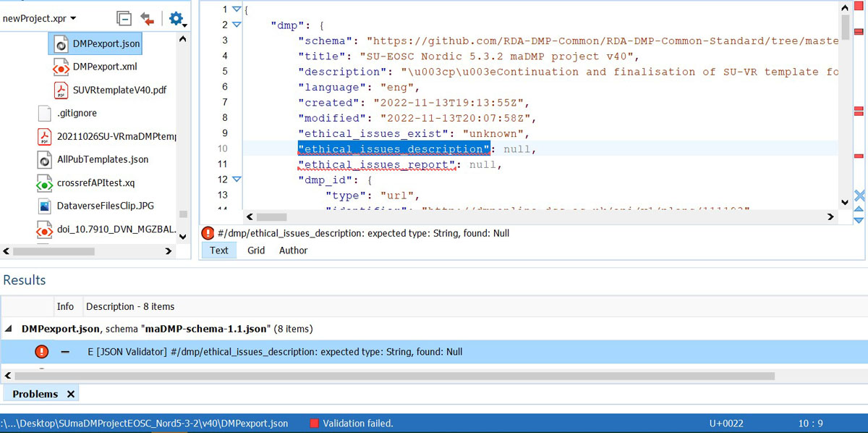
Task: Collapse the fold triangle on line 1
Action: pos(237,9)
